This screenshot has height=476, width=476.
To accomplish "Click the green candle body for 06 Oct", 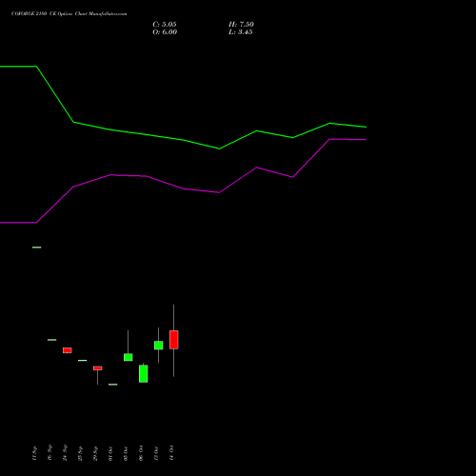I will (x=144, y=373).
